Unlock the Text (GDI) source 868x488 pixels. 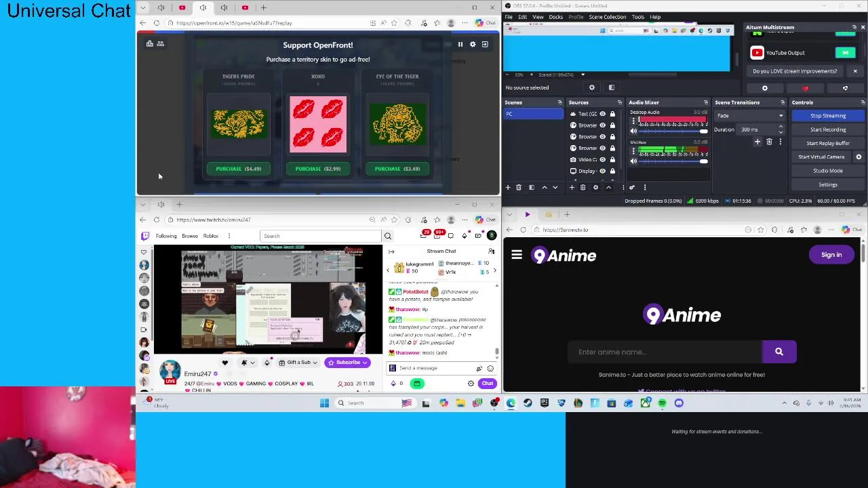click(x=612, y=114)
